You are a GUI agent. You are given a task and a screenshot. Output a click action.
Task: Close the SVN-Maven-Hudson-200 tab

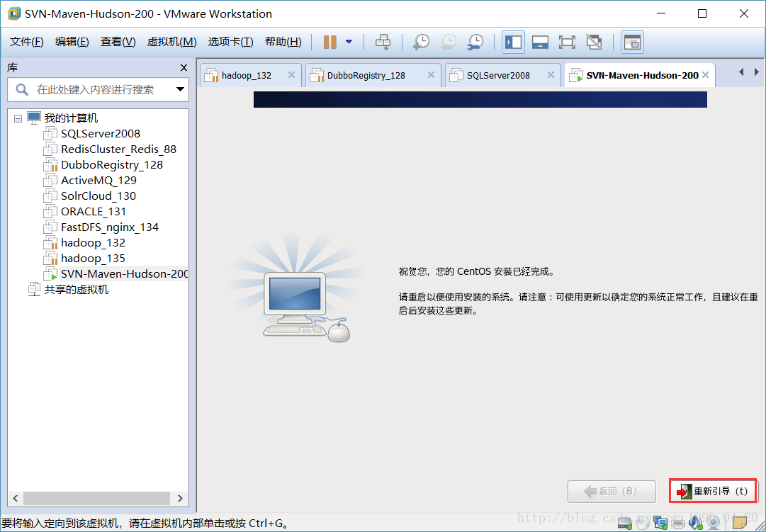tap(706, 75)
